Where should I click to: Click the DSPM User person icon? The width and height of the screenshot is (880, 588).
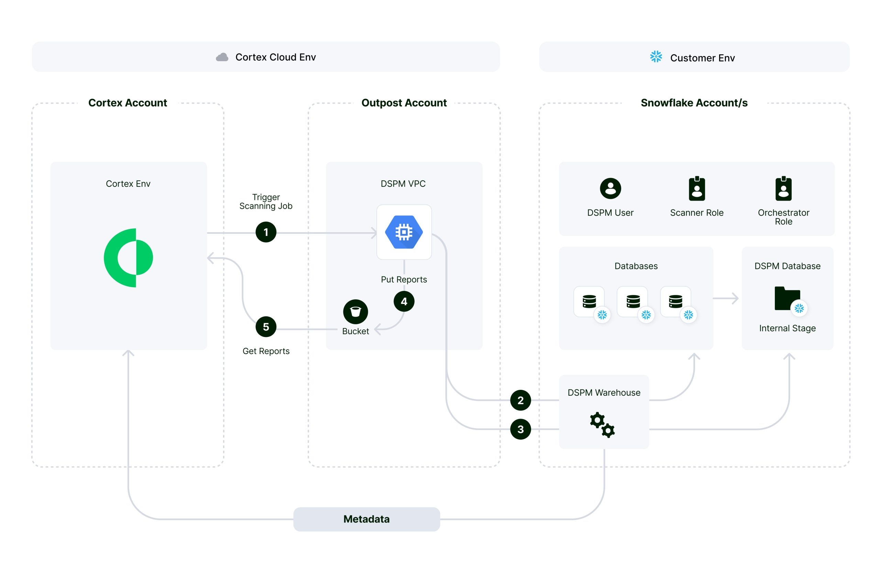pyautogui.click(x=610, y=188)
